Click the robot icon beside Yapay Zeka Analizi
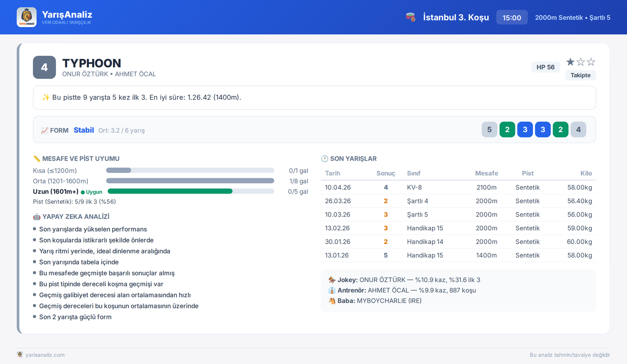The width and height of the screenshot is (627, 364). [37, 217]
